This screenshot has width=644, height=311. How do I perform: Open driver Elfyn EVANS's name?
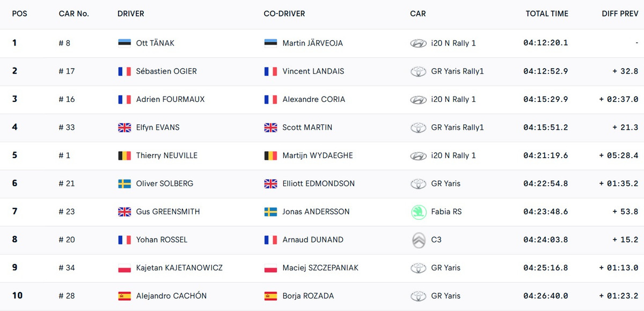[x=158, y=128]
